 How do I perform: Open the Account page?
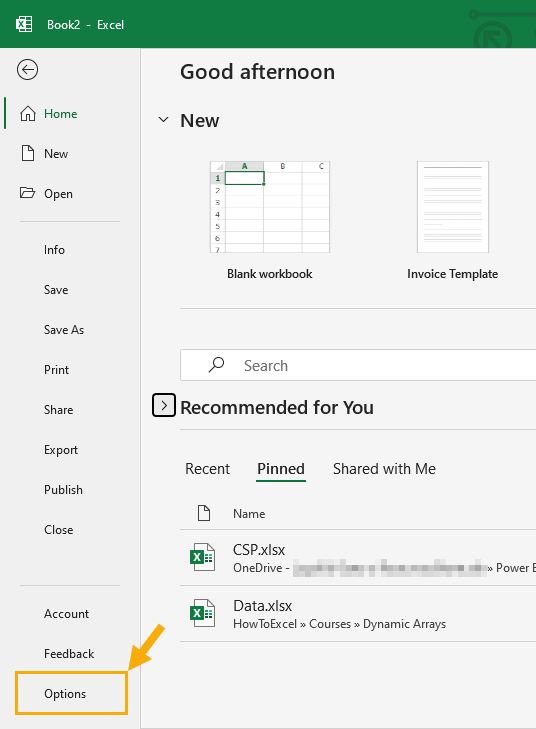click(66, 614)
